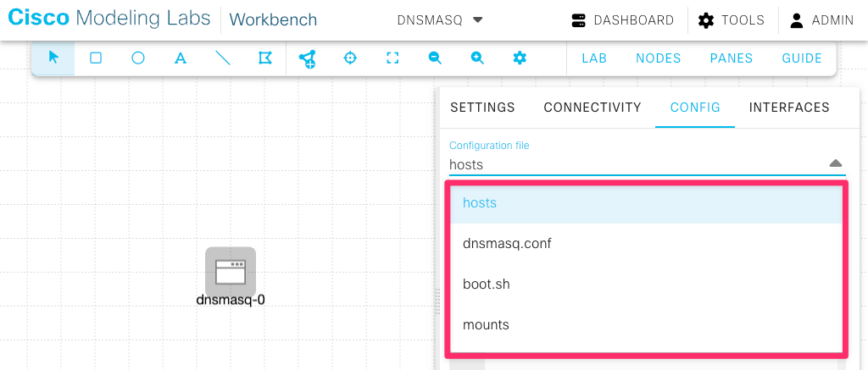Choose the ellipse annotation tool

click(x=138, y=58)
